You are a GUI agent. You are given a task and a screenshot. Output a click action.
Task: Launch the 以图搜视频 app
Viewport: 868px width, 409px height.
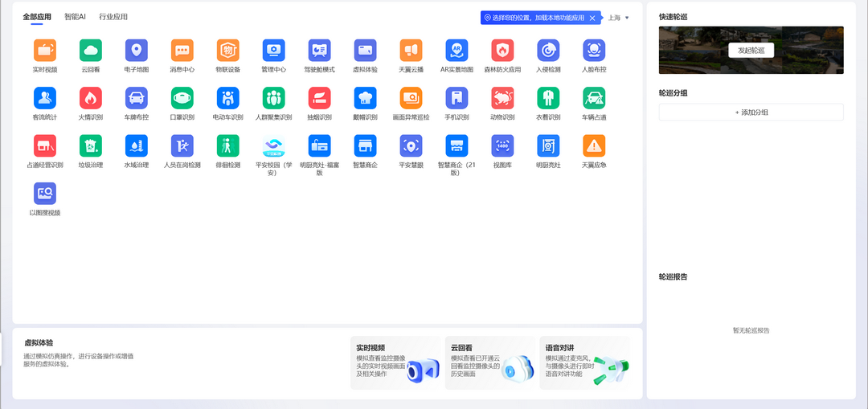45,193
